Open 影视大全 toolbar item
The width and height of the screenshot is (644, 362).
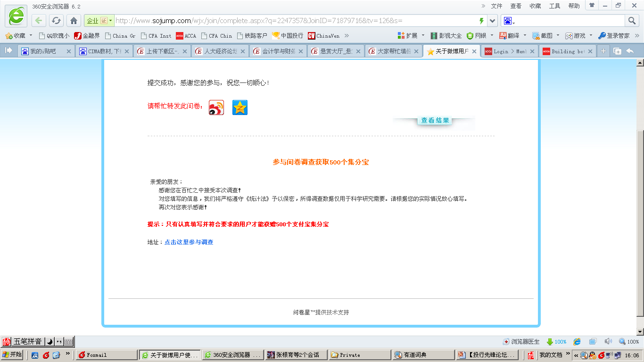coord(446,36)
